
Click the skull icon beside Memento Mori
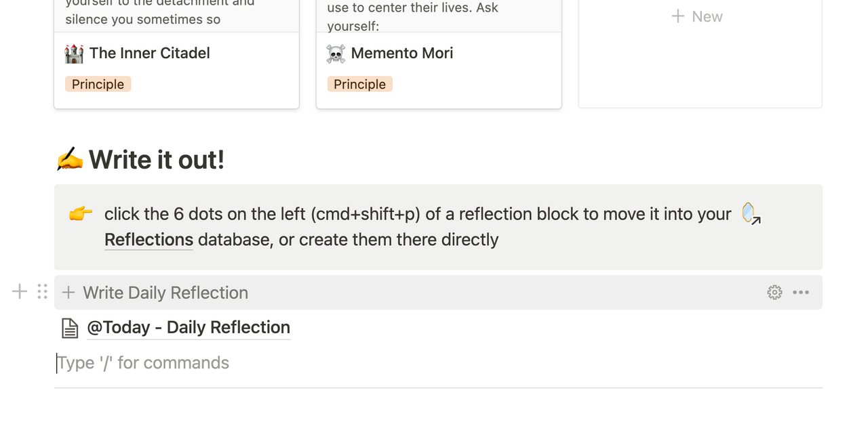pos(336,54)
